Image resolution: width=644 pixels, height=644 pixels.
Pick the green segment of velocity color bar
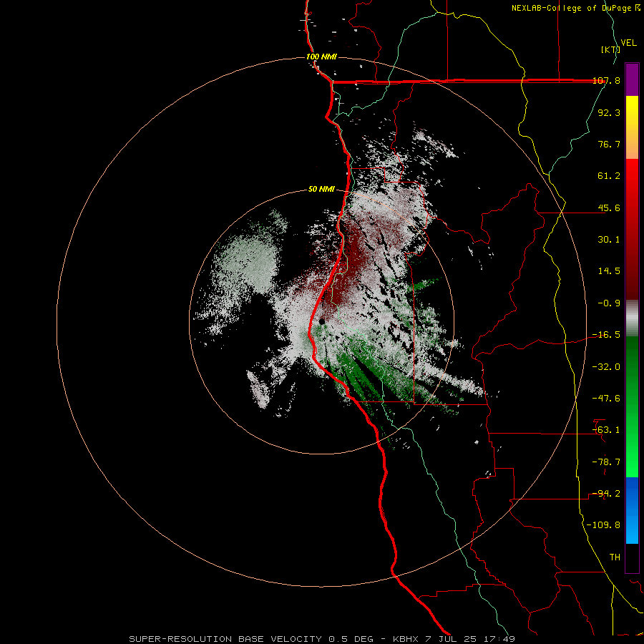point(632,406)
